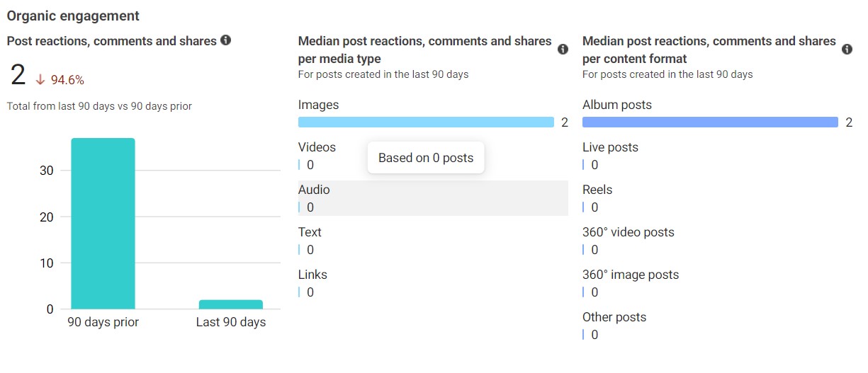Click info icon for content format chart
Screen dimensions: 868x373
point(847,50)
